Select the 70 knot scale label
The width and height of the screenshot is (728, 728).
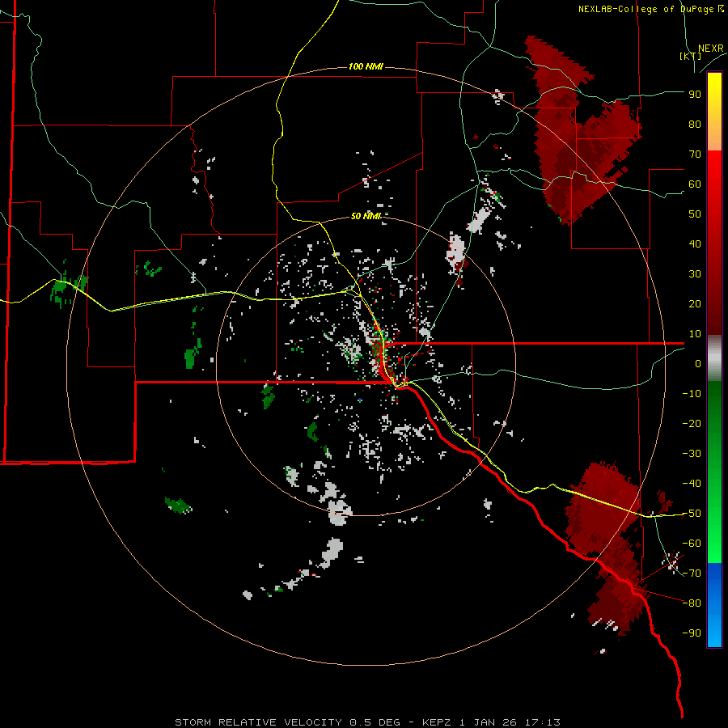695,154
